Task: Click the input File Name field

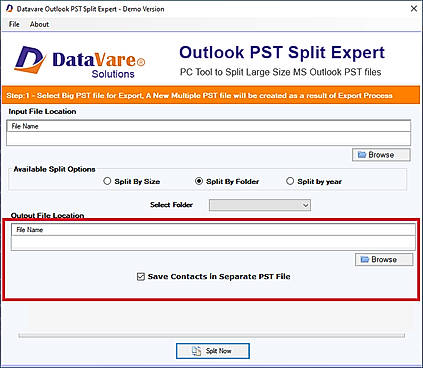Action: click(x=209, y=138)
